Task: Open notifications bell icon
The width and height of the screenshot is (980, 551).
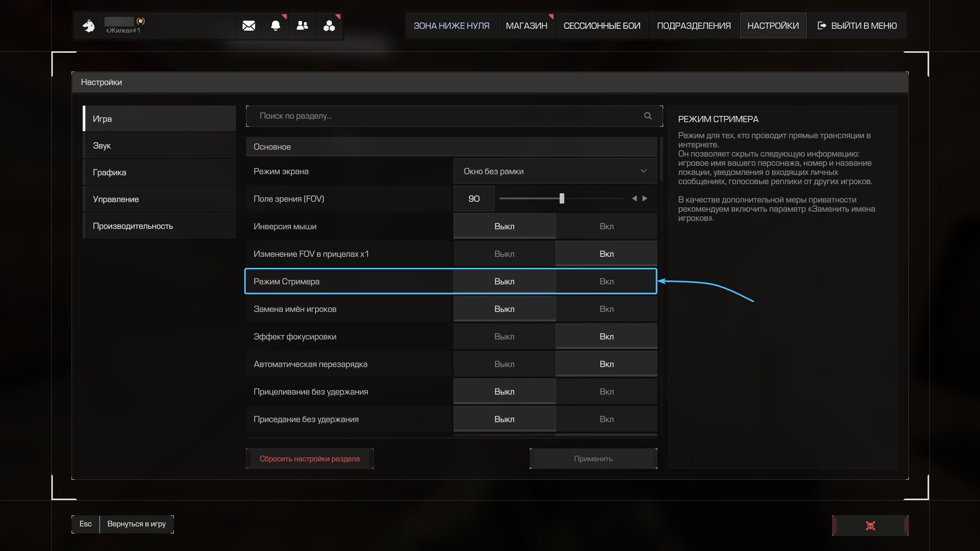Action: [275, 26]
